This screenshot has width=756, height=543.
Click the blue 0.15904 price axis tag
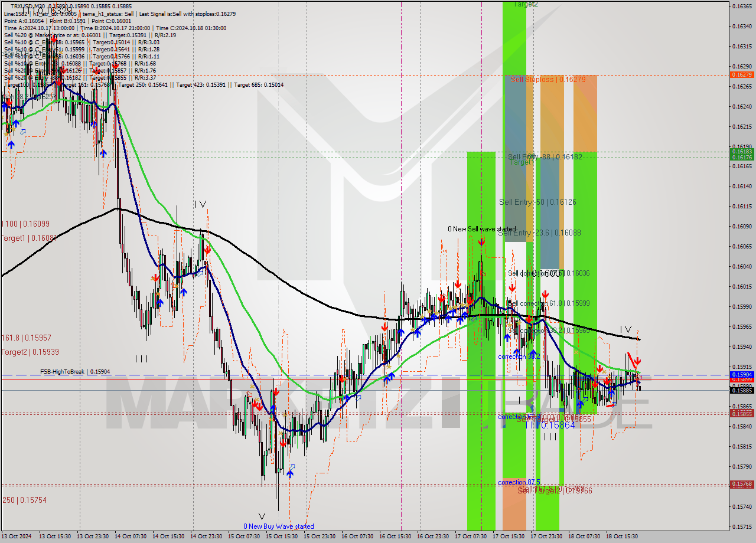742,374
